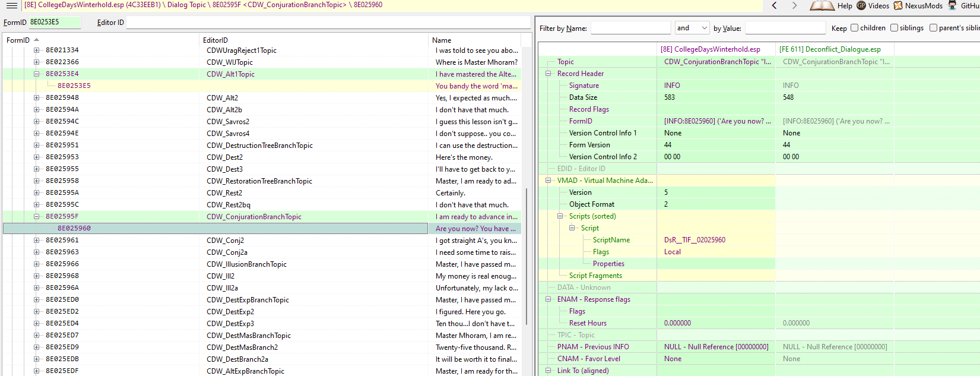Collapse the ENAM - Response flags node
This screenshot has height=376, width=980.
548,299
